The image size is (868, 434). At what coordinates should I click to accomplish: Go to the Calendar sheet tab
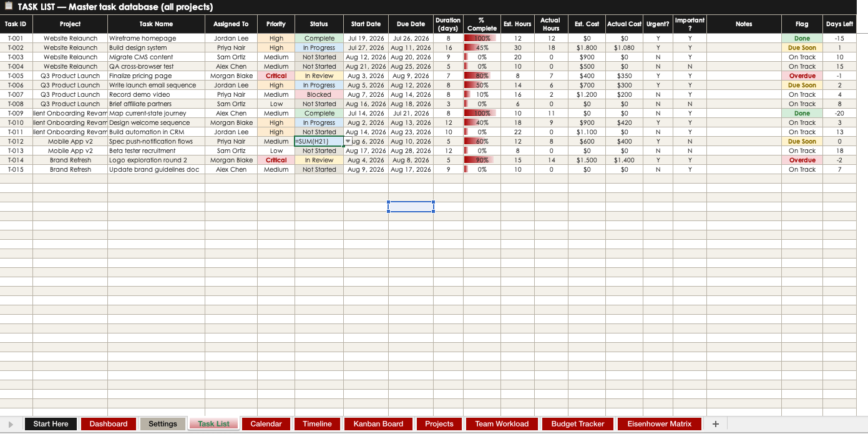(266, 424)
